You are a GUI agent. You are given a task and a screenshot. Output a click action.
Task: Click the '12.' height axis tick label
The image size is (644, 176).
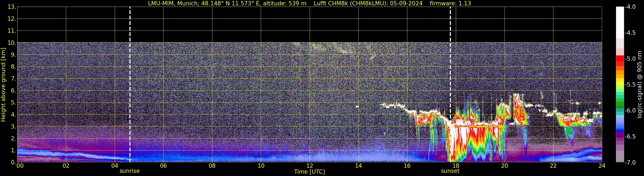[x=12, y=19]
